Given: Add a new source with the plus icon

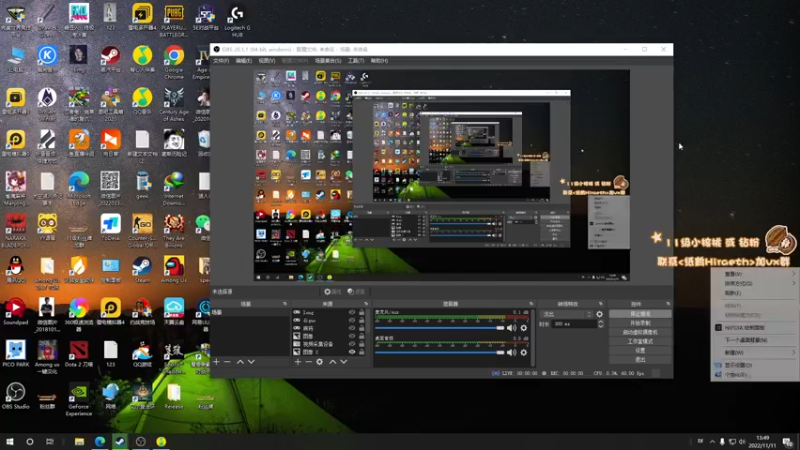Looking at the screenshot, I should (x=298, y=362).
